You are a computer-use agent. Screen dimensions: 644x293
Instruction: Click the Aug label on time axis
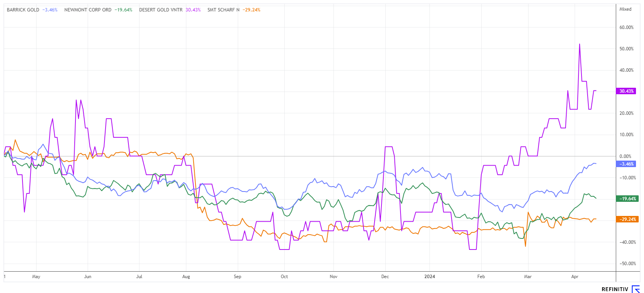coord(186,277)
